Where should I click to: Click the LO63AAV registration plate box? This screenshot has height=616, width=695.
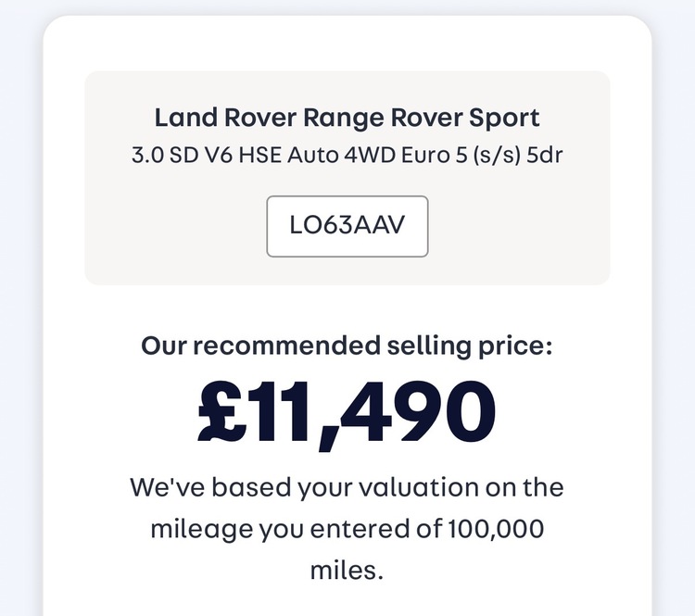click(x=347, y=226)
